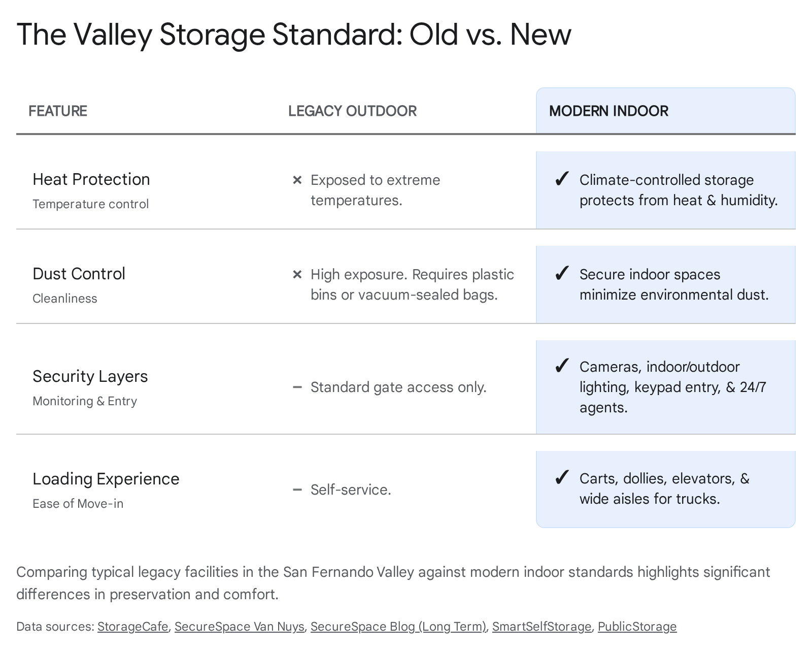
Task: Click the checkmark beside Carts, dollies, elevators
Action: (x=561, y=478)
